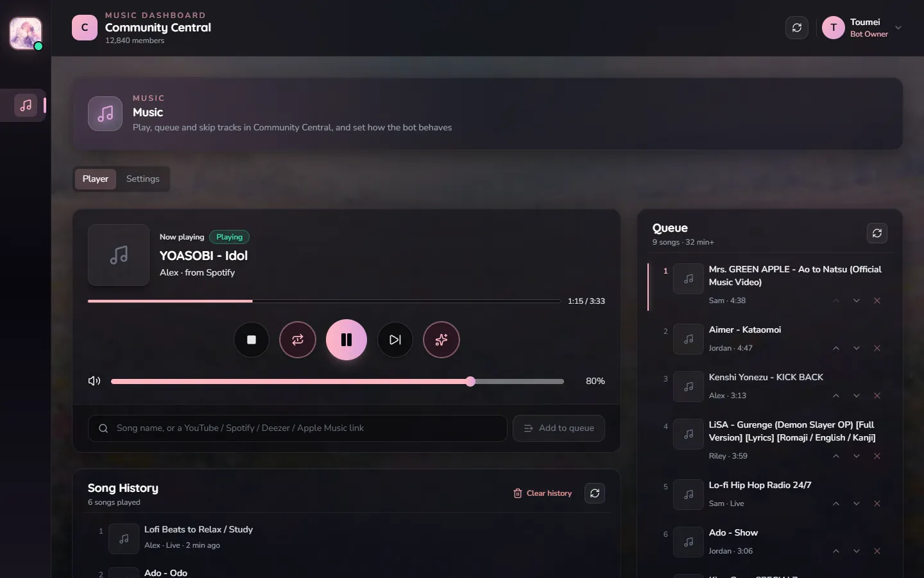Move LiSA - Gurenge up in queue

(836, 456)
